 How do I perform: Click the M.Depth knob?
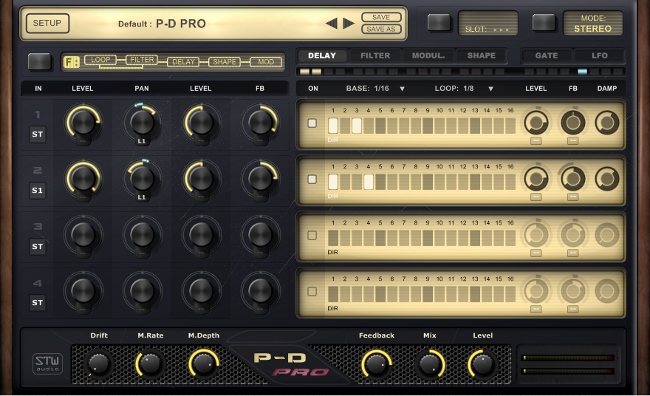tap(204, 364)
